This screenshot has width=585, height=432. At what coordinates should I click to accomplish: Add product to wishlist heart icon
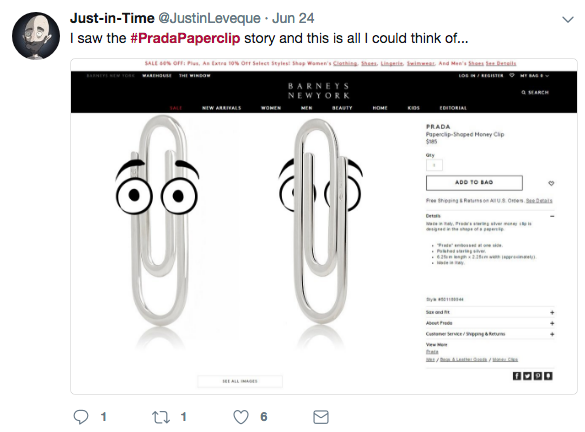pos(551,183)
